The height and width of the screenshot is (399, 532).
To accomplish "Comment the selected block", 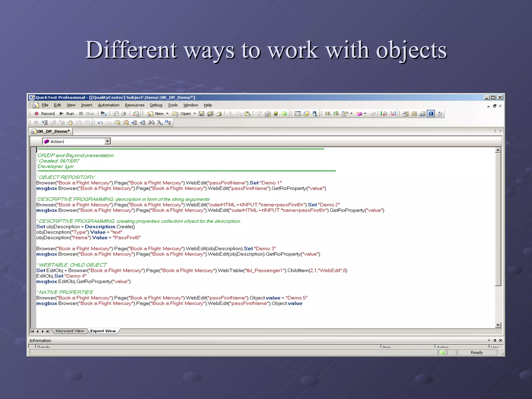I will [117, 122].
